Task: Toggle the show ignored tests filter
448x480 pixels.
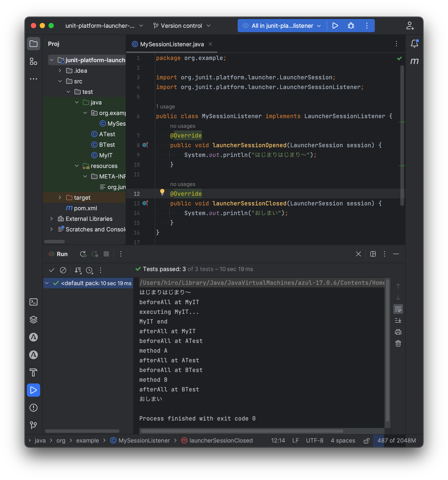Action: (63, 270)
